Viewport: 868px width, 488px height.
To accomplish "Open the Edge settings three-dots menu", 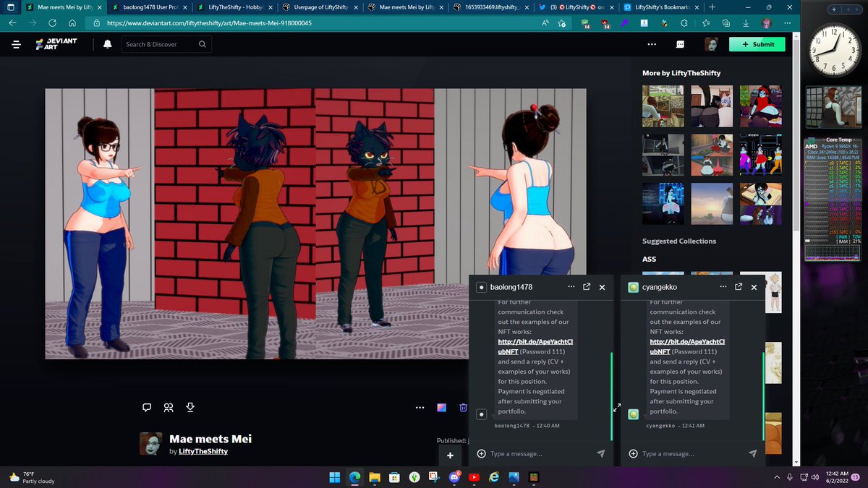I will click(x=786, y=22).
